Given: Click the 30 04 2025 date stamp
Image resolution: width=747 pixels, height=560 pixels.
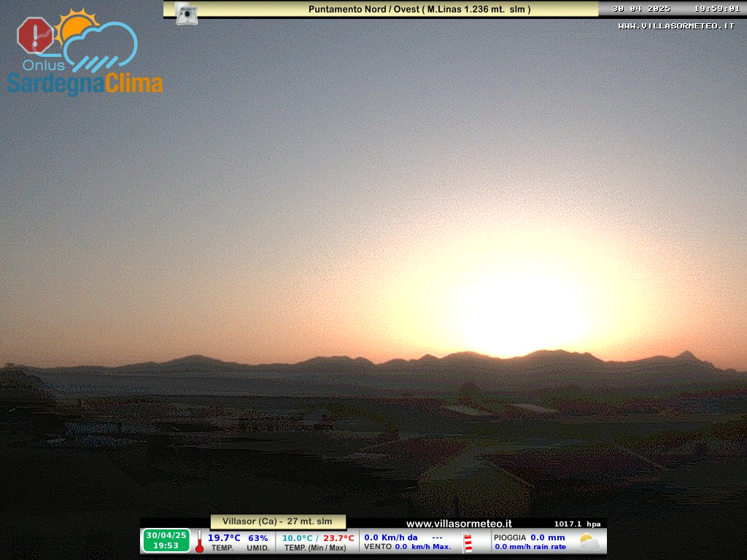Looking at the screenshot, I should [x=641, y=9].
